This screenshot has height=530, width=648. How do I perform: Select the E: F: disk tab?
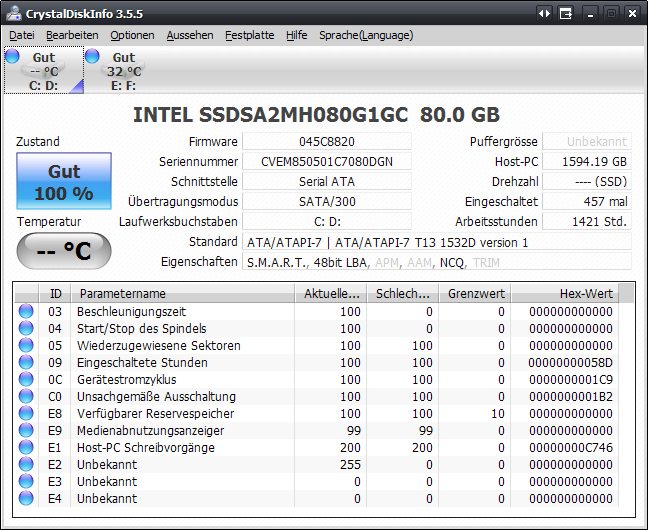[x=124, y=70]
